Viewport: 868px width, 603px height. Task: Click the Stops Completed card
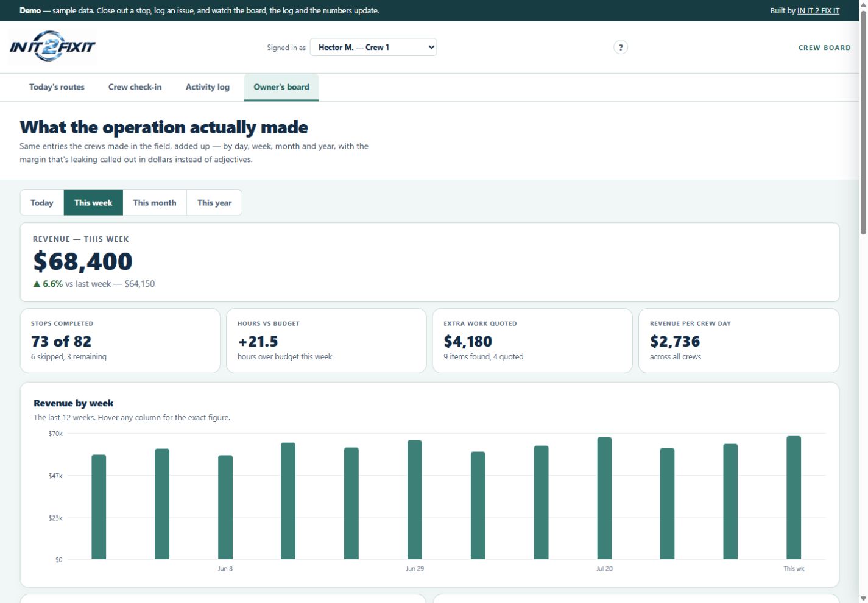[120, 340]
